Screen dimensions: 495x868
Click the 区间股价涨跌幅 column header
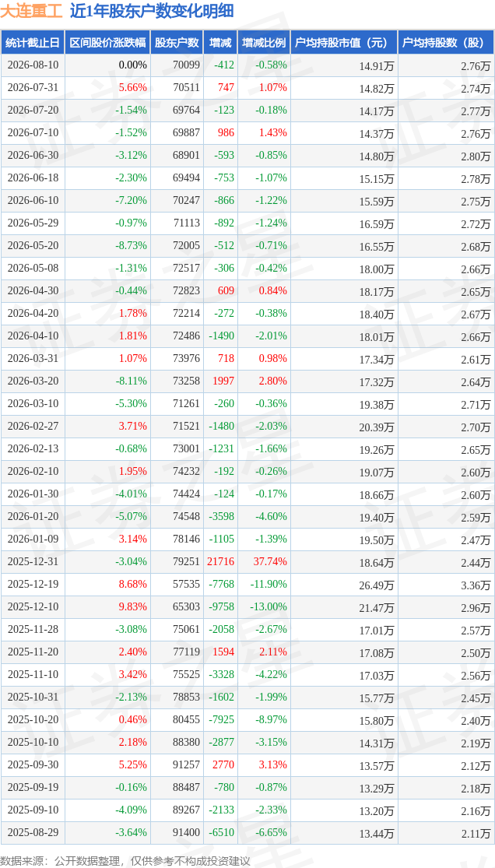pyautogui.click(x=107, y=43)
